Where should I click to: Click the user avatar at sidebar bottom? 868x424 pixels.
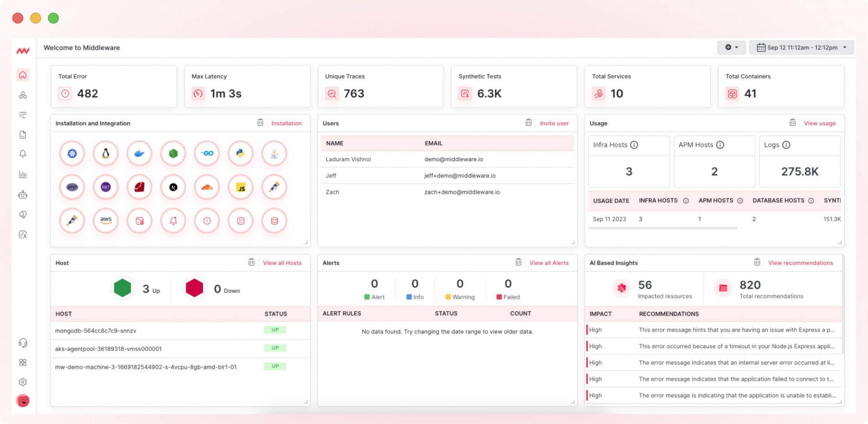23,400
